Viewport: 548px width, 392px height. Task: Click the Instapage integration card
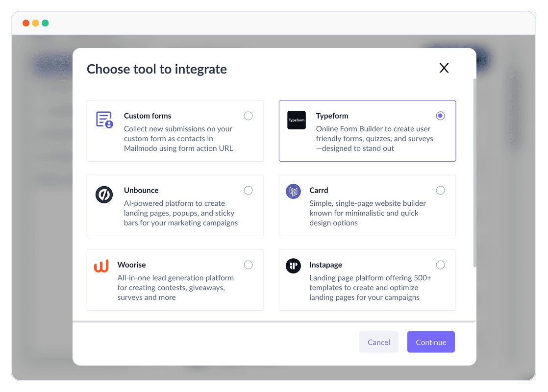tap(367, 280)
